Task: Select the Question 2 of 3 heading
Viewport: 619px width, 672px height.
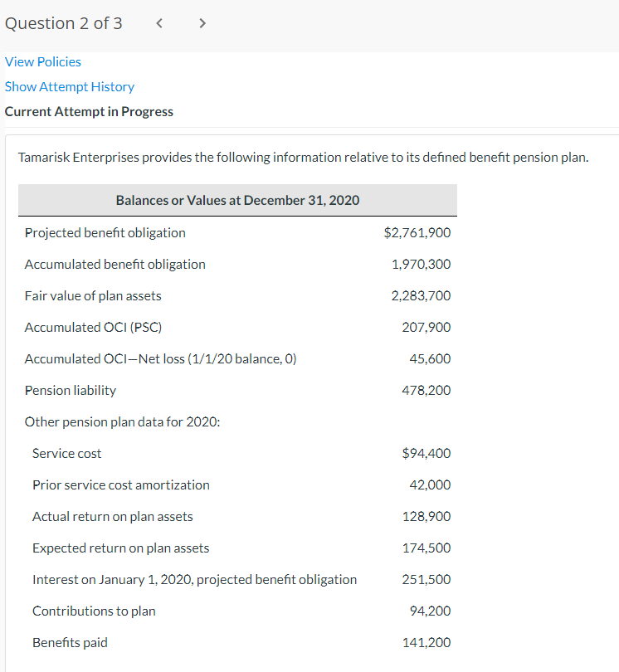Action: [x=64, y=23]
